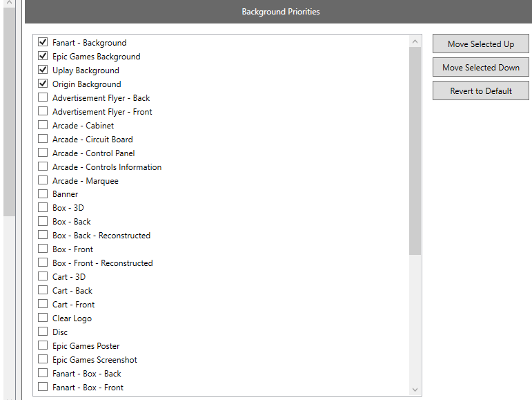Enable the Box - Back checkbox

pyautogui.click(x=43, y=221)
